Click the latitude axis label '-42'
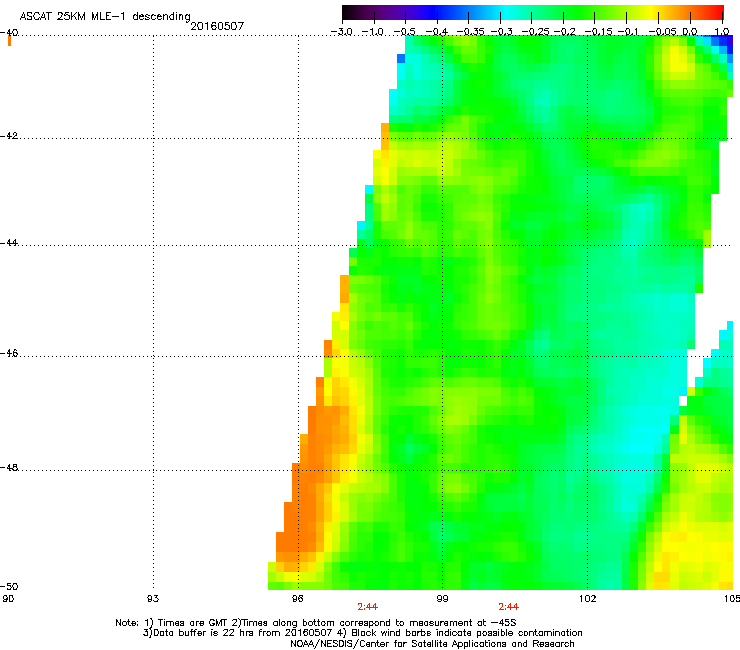The height and width of the screenshot is (650, 740). pos(9,136)
